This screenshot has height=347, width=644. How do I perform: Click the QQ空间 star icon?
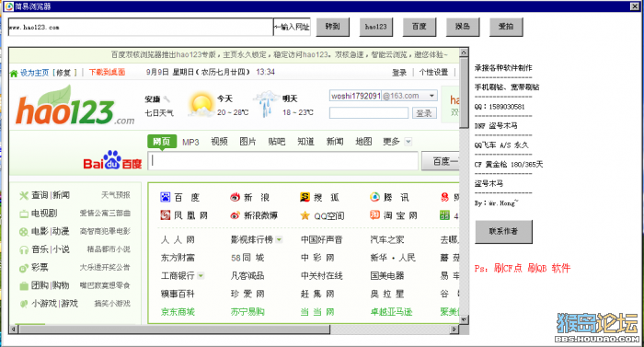pyautogui.click(x=305, y=215)
